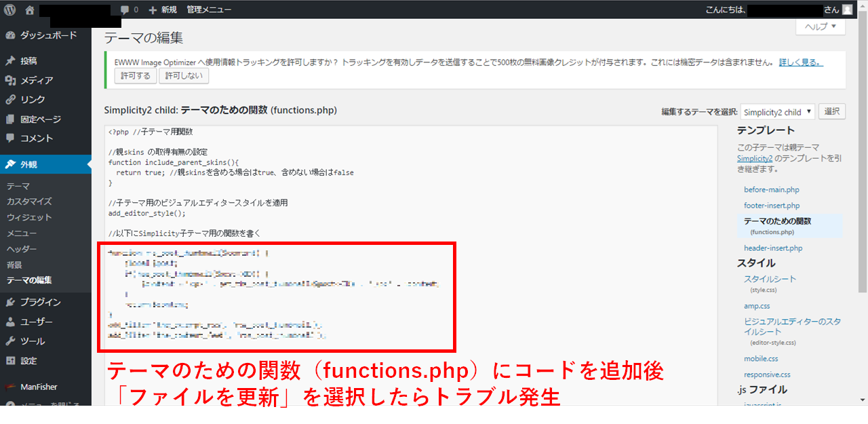Click the メディア media icon
The width and height of the screenshot is (868, 424).
(10, 81)
